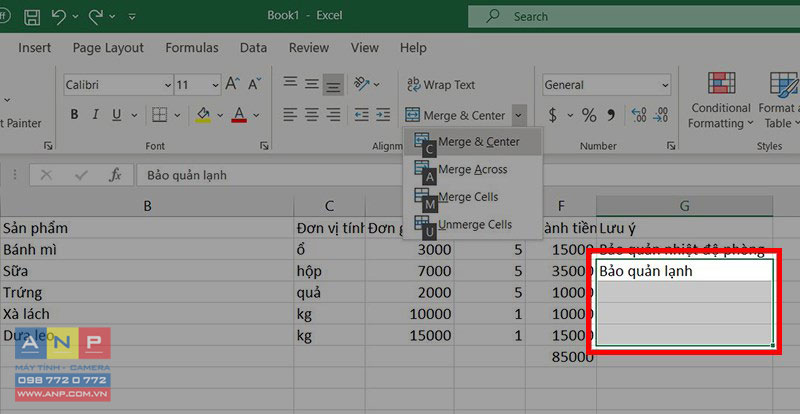The width and height of the screenshot is (800, 414).
Task: Click Comma Style icon
Action: (612, 115)
